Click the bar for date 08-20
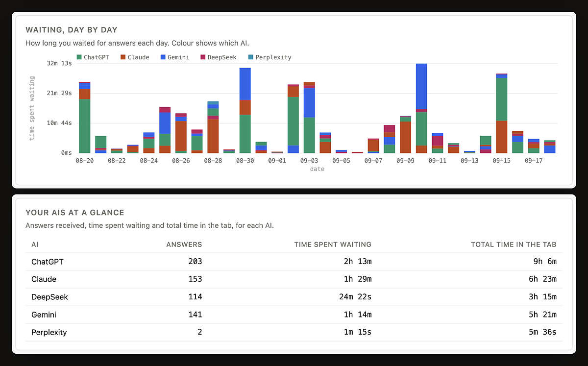Image resolution: width=588 pixels, height=366 pixels. pos(85,118)
